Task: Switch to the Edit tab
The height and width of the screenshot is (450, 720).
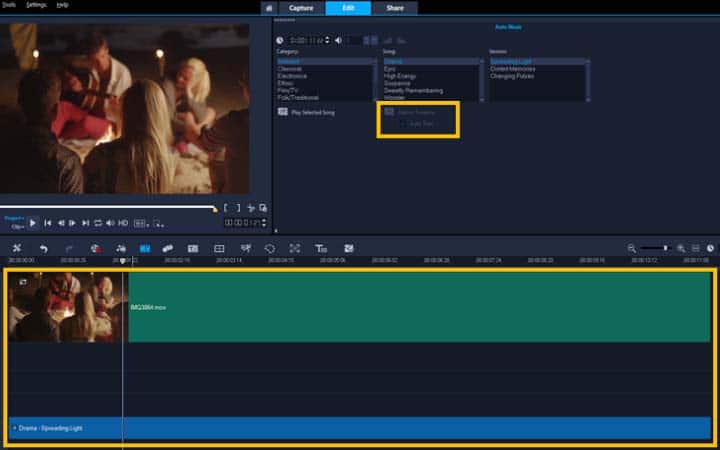Action: tap(349, 8)
